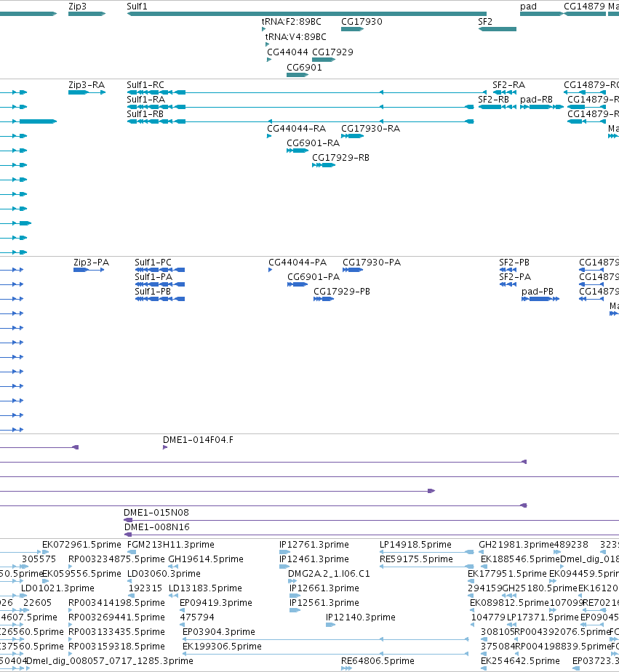619x672 pixels.
Task: Click EP03904.3prime EST label
Action: click(x=219, y=632)
